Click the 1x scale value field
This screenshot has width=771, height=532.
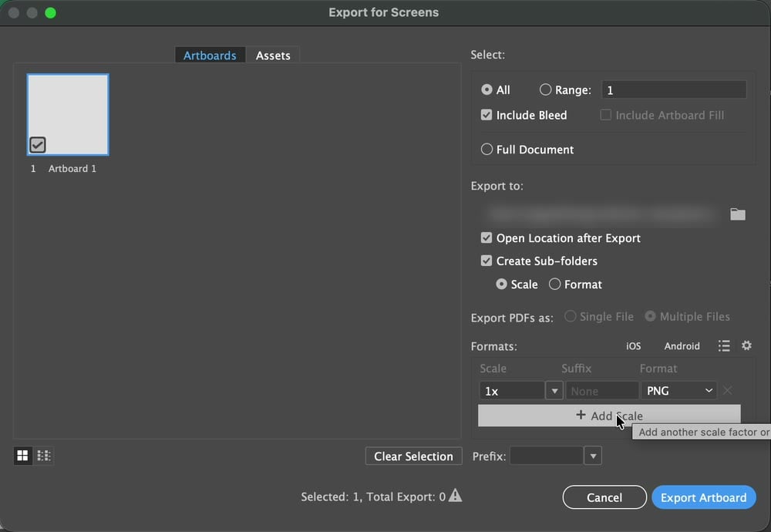[512, 391]
